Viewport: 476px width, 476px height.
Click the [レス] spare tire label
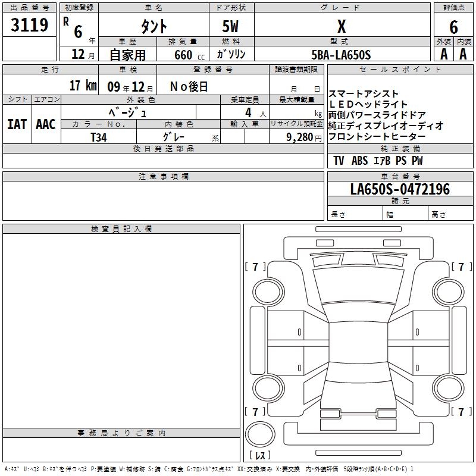coord(260,455)
